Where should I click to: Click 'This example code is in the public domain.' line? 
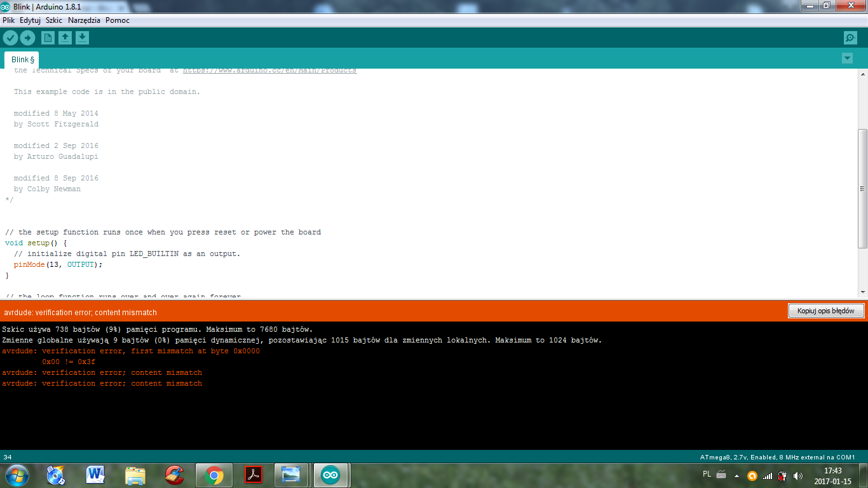tap(107, 91)
